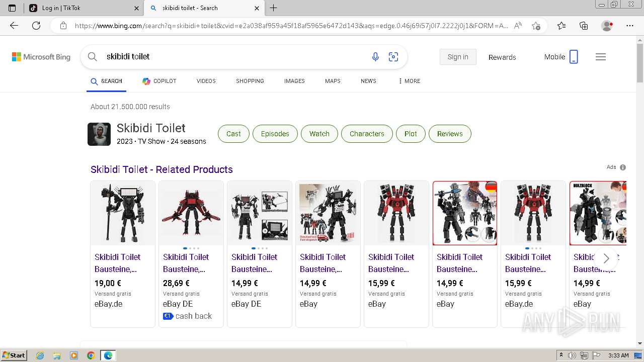This screenshot has height=362, width=644.
Task: Open Chrome from the taskbar
Action: click(91, 355)
